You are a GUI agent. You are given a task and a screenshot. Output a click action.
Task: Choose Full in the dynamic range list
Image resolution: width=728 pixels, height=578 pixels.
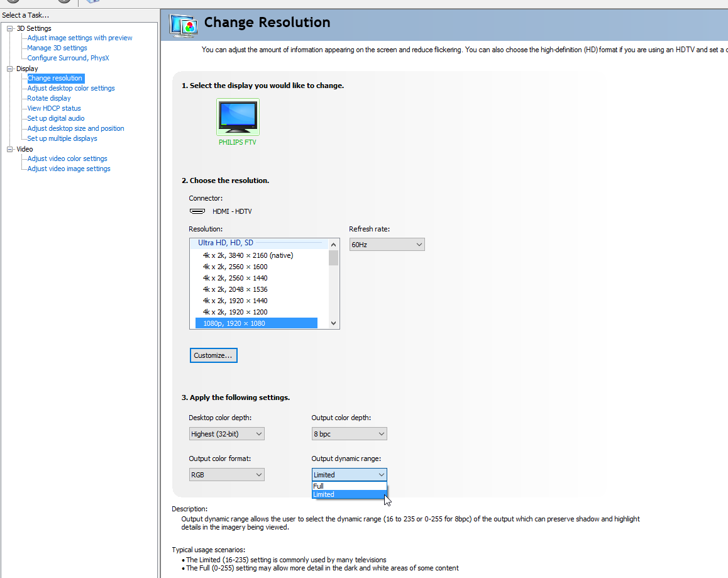(x=349, y=486)
